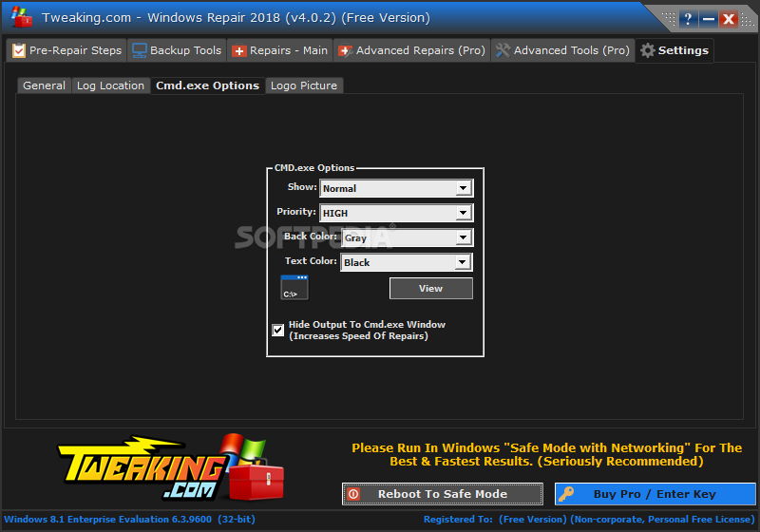Expand the Back Color dropdown showing Gray
Screen dimensions: 760x532
coord(407,237)
